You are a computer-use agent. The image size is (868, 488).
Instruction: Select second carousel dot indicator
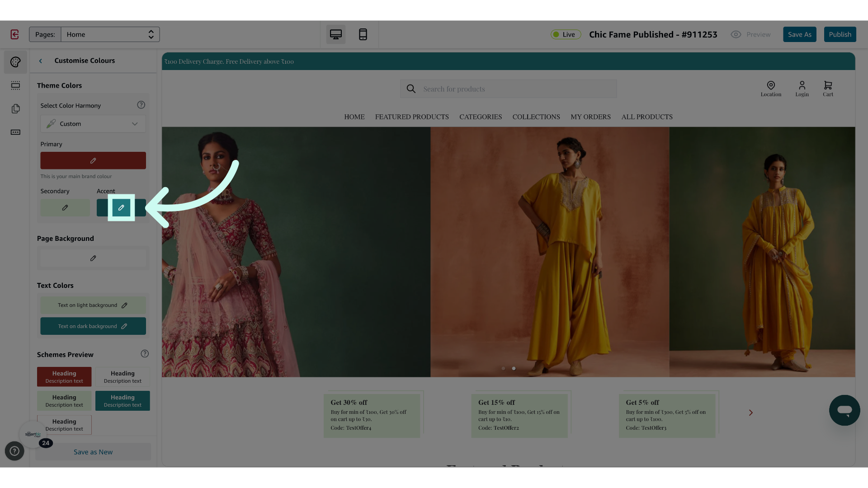click(x=514, y=368)
